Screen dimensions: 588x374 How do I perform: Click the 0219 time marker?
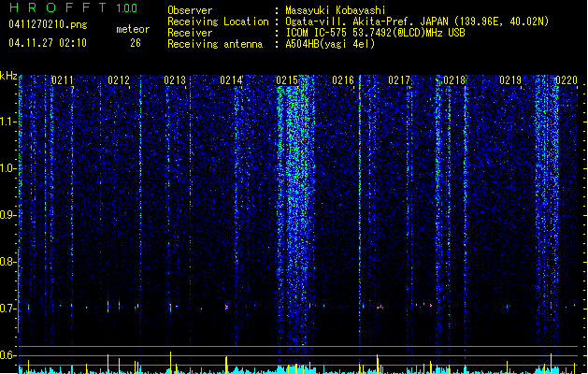pyautogui.click(x=510, y=80)
